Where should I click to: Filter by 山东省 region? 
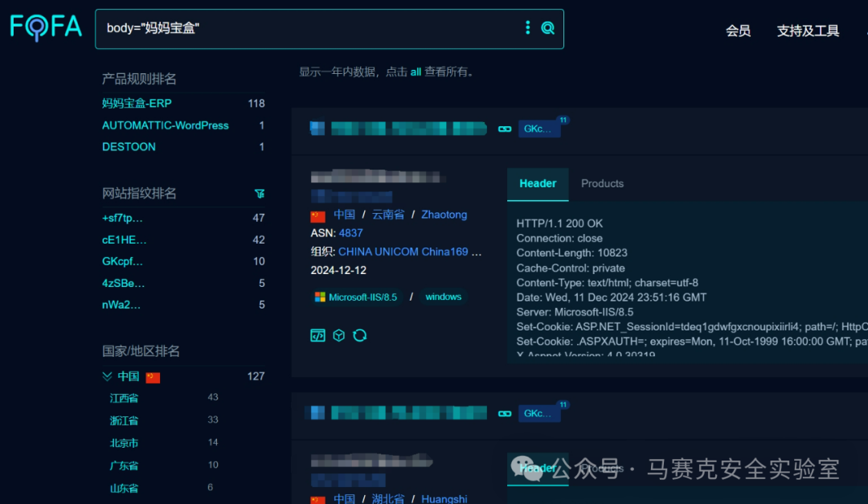(x=124, y=489)
